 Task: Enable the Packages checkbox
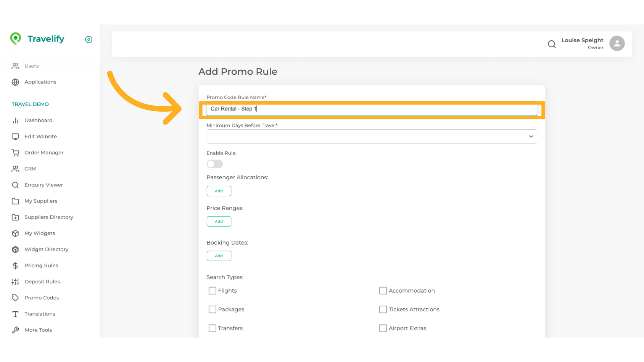(212, 309)
